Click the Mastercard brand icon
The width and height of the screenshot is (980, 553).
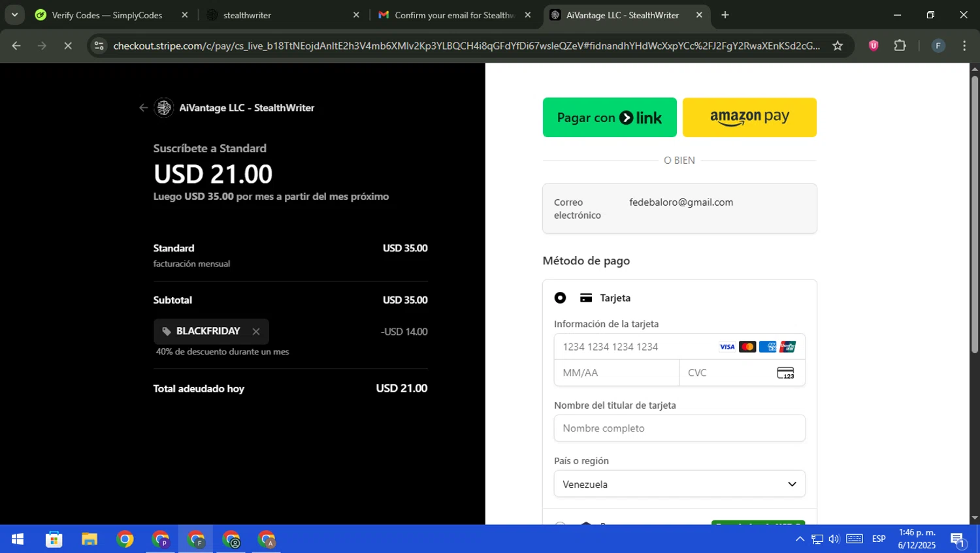747,347
